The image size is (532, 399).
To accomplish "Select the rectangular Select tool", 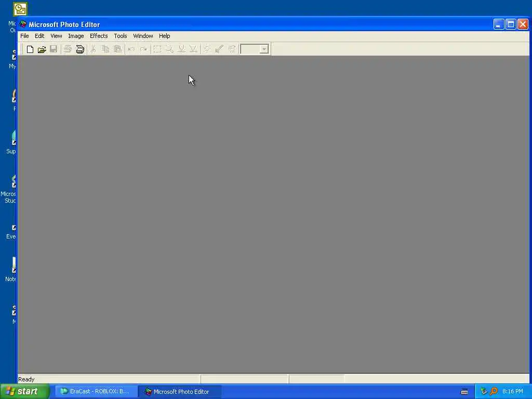I will [157, 49].
